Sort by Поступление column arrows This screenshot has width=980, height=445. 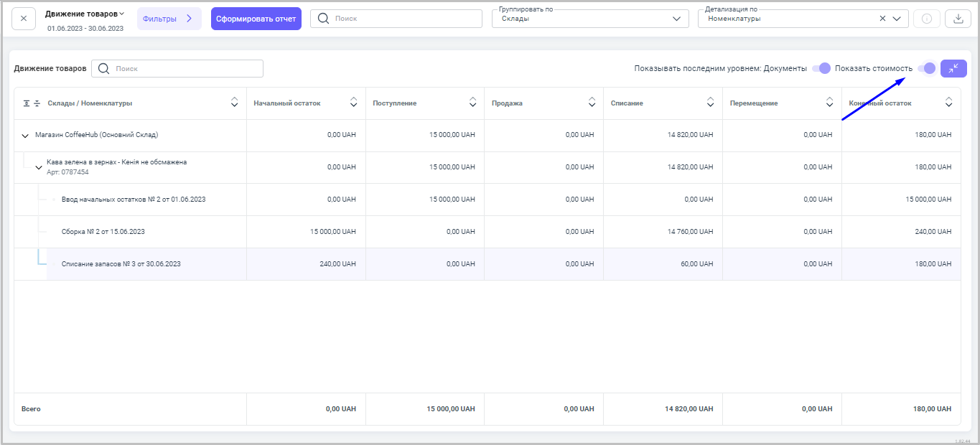(472, 103)
